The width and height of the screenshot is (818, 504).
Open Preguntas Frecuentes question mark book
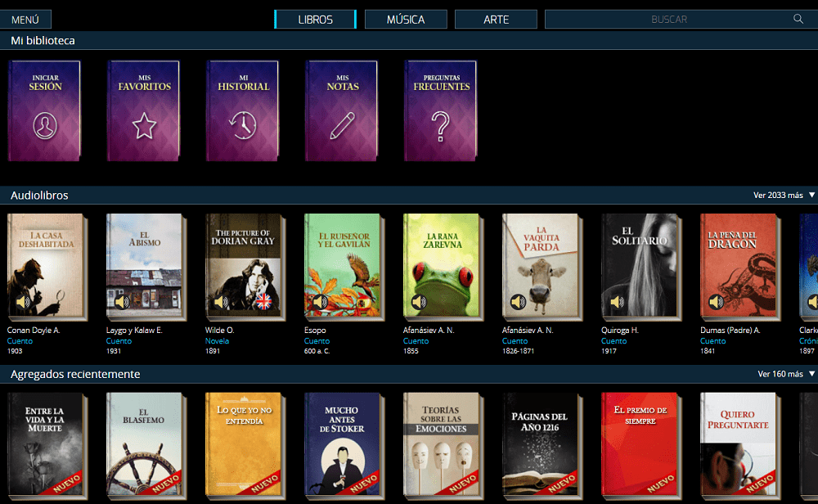pyautogui.click(x=442, y=110)
